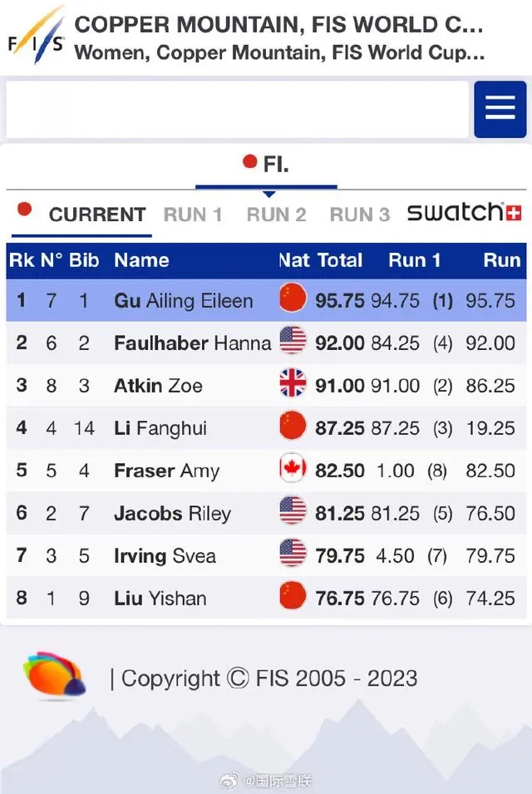Screen dimensions: 532x794
Task: Click the UK flag for Atkin Zoe
Action: coord(293,385)
